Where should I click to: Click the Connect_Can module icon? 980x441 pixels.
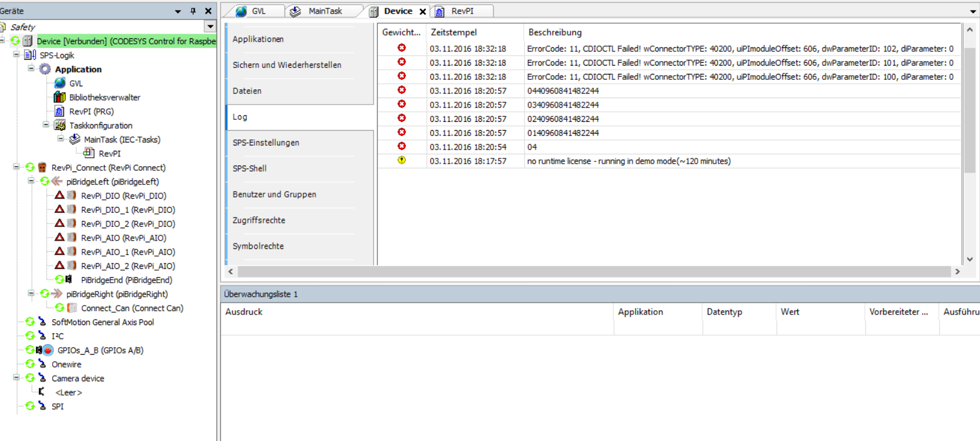point(72,307)
